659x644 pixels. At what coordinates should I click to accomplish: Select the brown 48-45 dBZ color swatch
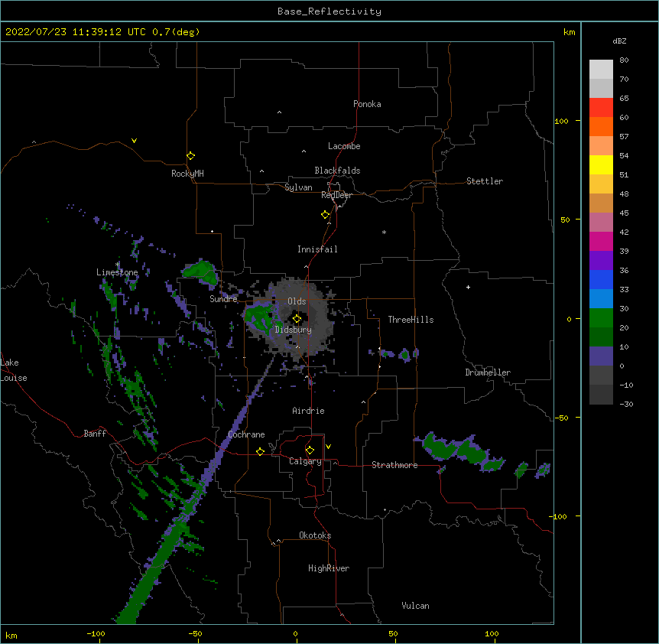[601, 203]
